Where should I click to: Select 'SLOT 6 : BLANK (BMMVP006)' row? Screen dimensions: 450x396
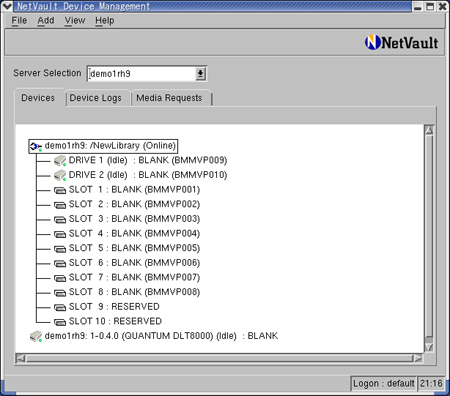127,263
